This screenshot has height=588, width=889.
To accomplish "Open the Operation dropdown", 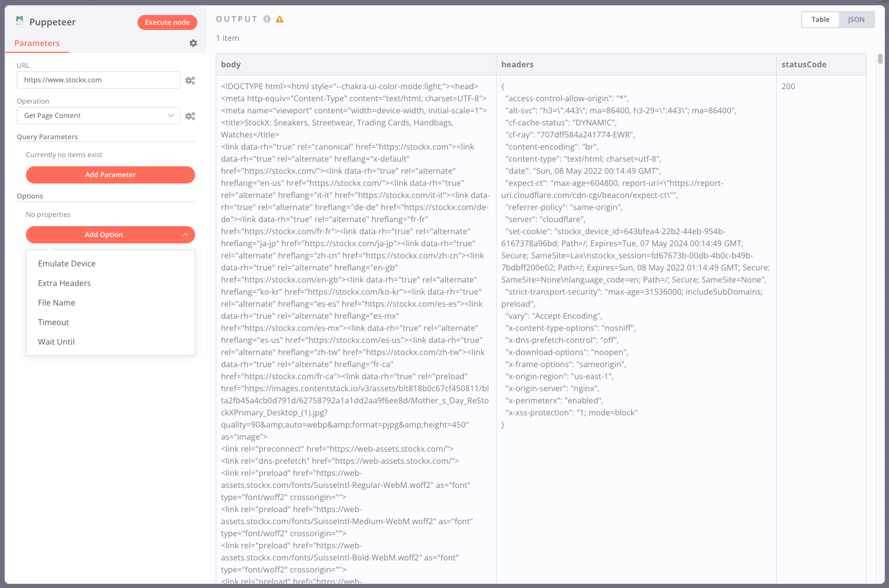I will coord(98,116).
